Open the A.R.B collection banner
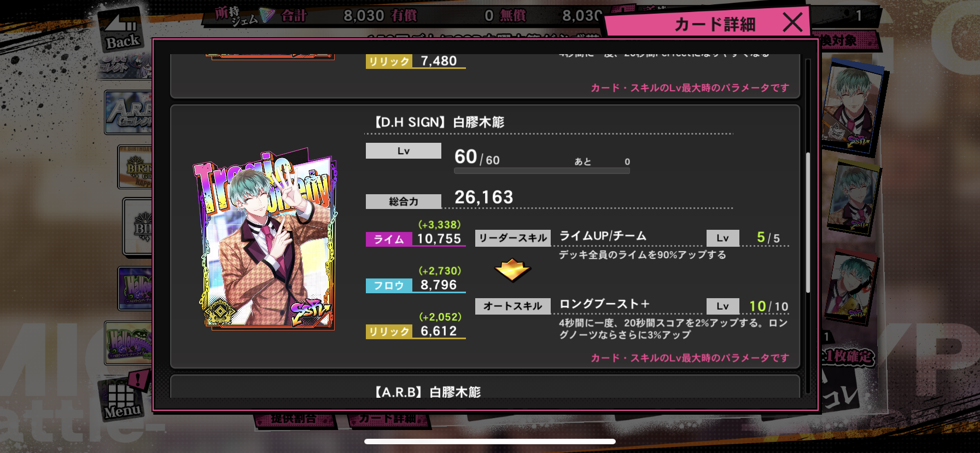The height and width of the screenshot is (453, 980). click(129, 113)
